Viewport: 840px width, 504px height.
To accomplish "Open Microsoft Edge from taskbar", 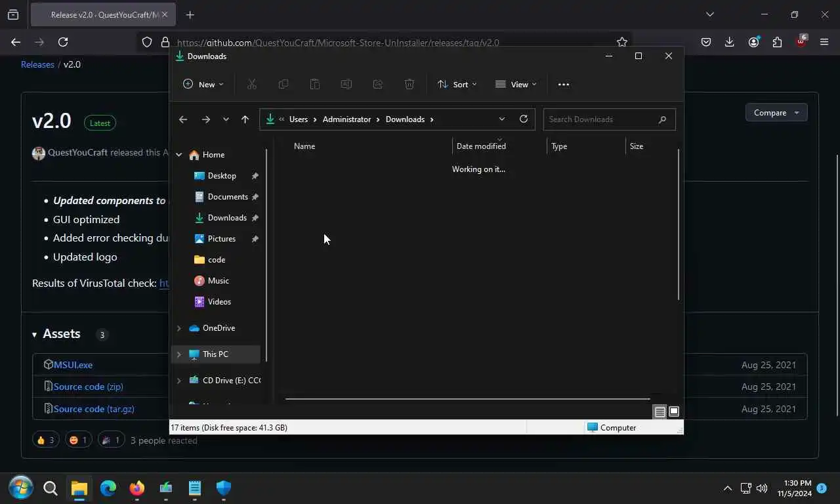I will (x=108, y=488).
